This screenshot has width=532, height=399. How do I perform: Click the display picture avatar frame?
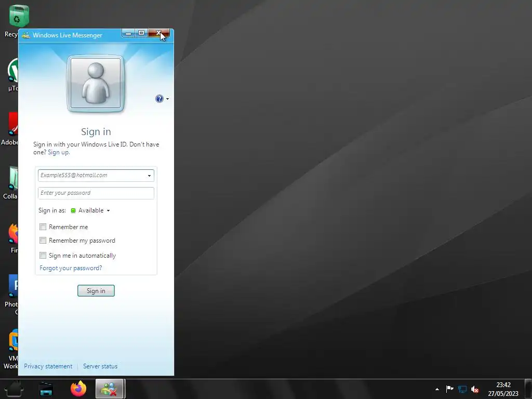(96, 84)
